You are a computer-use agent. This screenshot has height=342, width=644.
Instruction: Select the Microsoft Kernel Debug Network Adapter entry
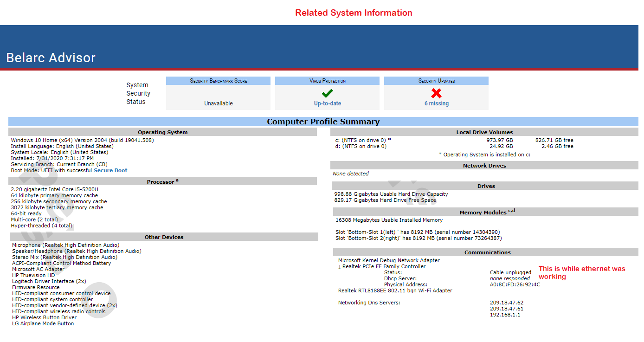pos(389,260)
